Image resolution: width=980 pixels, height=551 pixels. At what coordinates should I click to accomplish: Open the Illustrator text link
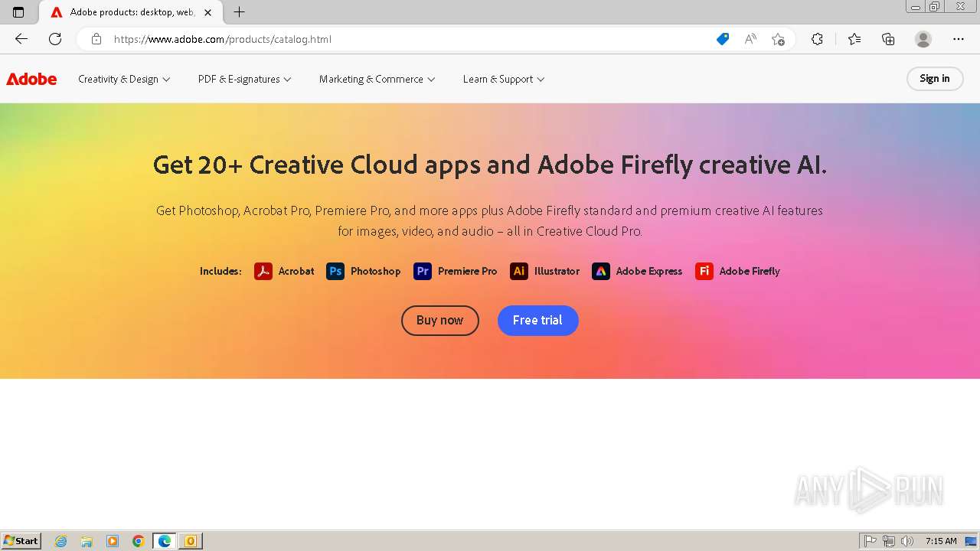tap(557, 271)
